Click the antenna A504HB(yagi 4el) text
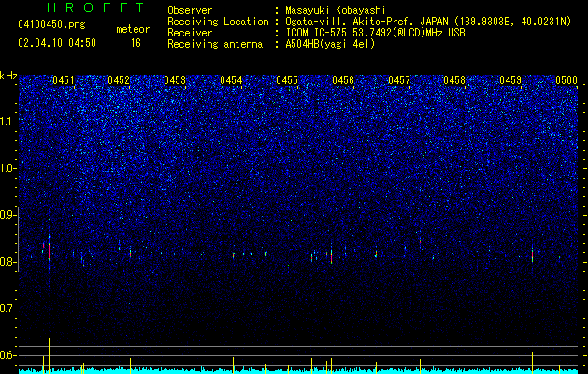Viewport: 588px width, 374px height. (330, 44)
